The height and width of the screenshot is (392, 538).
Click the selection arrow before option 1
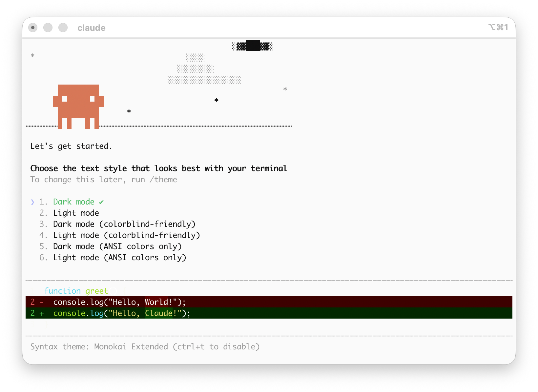point(32,202)
